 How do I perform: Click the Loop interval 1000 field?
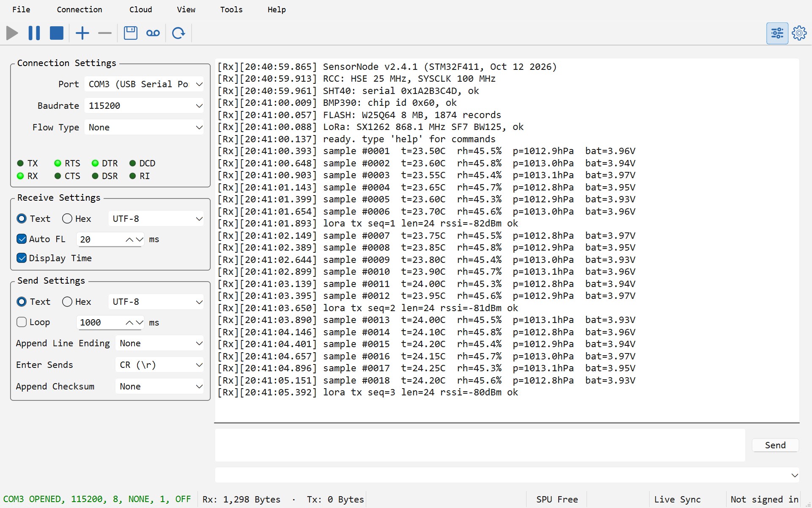[x=110, y=323]
